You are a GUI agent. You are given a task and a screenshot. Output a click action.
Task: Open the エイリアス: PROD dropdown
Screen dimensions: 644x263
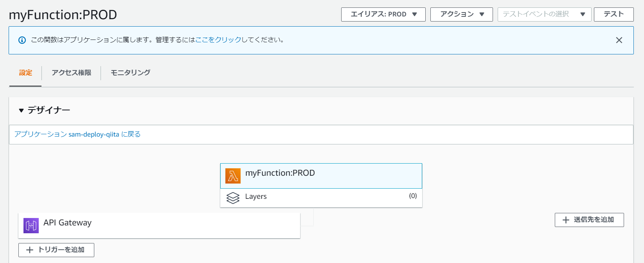pyautogui.click(x=383, y=14)
